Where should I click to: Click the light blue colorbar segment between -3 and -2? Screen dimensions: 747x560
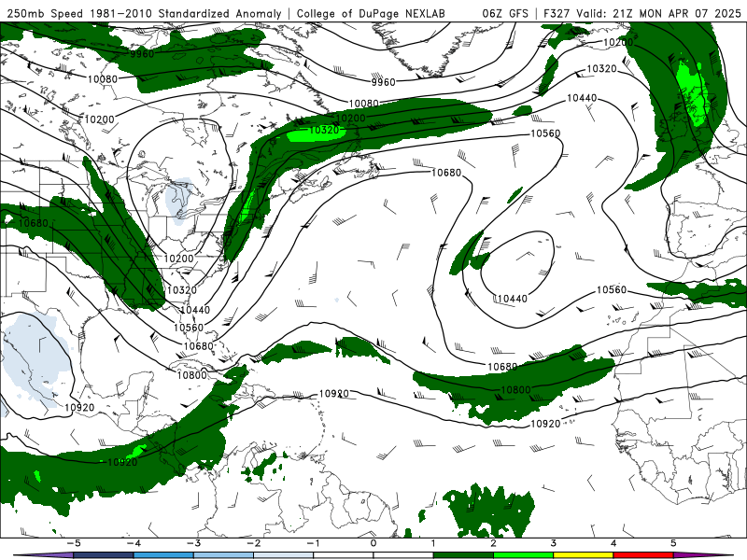click(223, 555)
